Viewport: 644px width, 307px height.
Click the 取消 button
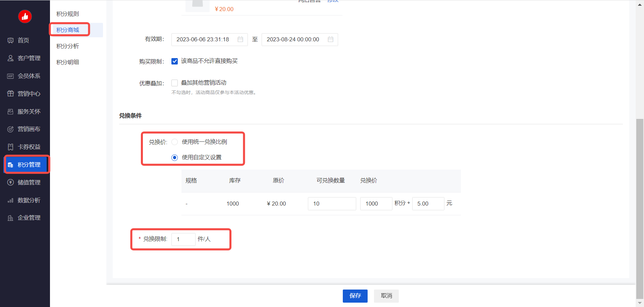pyautogui.click(x=386, y=296)
